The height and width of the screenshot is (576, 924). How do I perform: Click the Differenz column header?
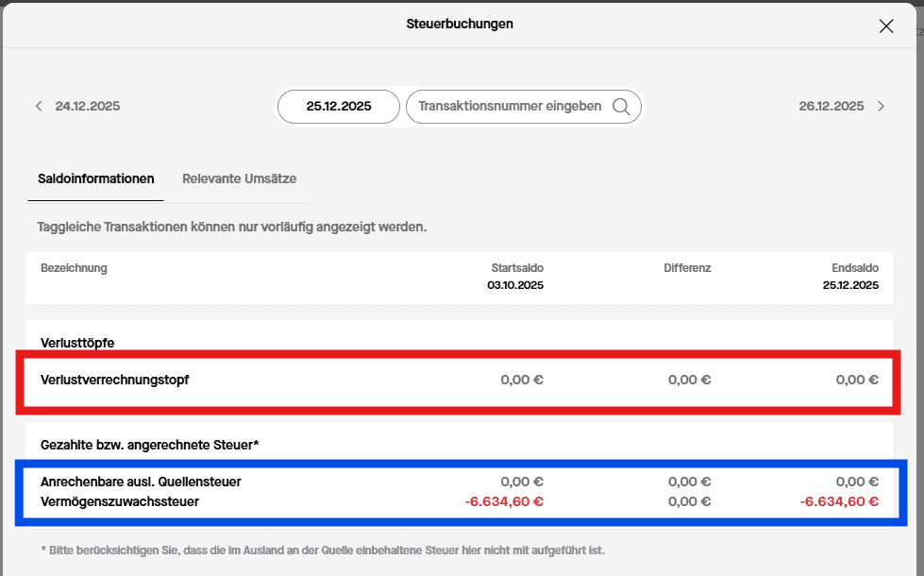(687, 268)
